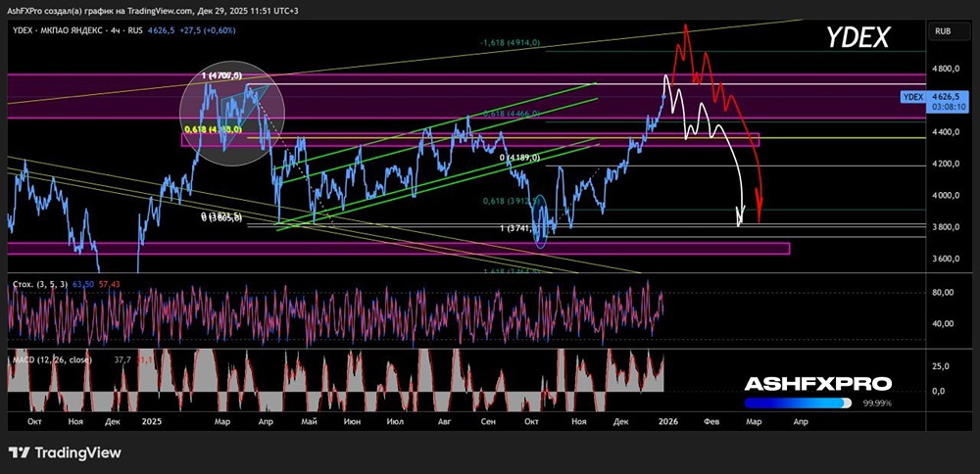Click the 3800,0 price axis label
Screen dimensions: 980x474
[946, 226]
